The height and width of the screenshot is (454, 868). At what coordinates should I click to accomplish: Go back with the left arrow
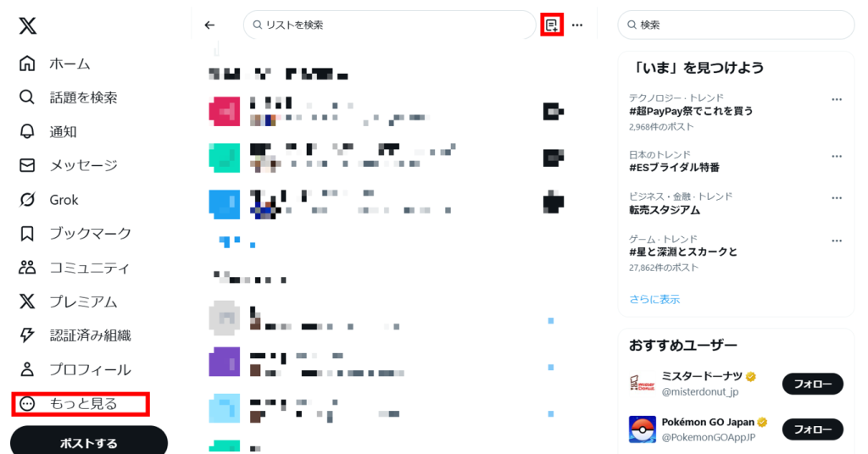pyautogui.click(x=209, y=25)
